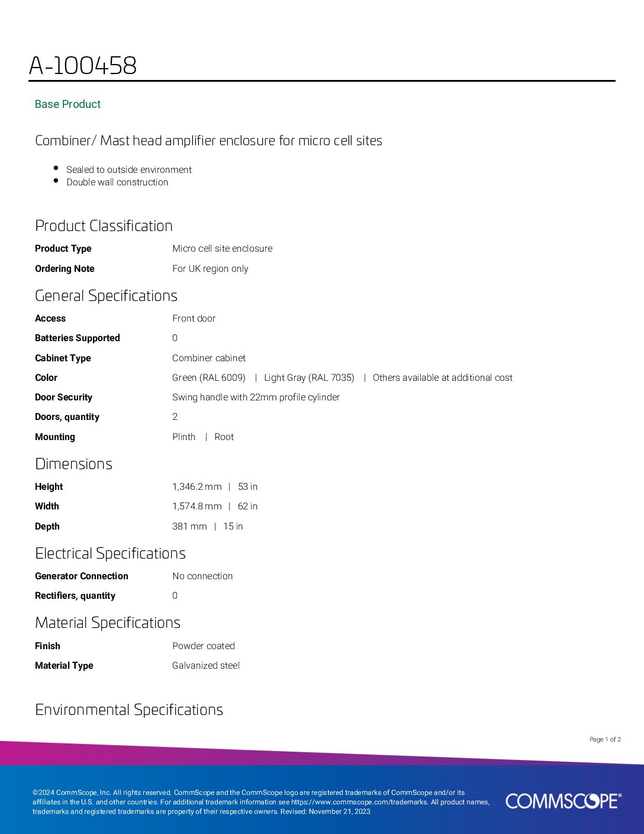Click the Light Gray (RAL 7035) color value

(x=309, y=378)
